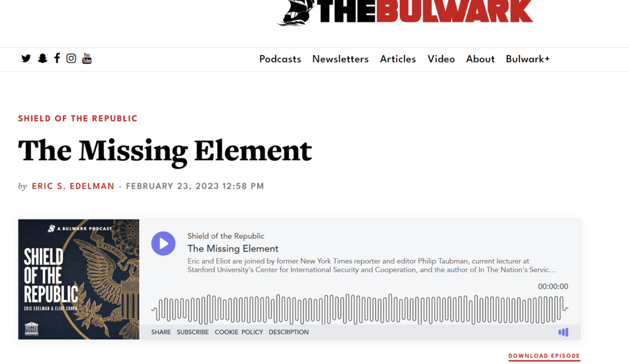The height and width of the screenshot is (364, 629).
Task: Open the YouTube icon link
Action: coord(87,58)
